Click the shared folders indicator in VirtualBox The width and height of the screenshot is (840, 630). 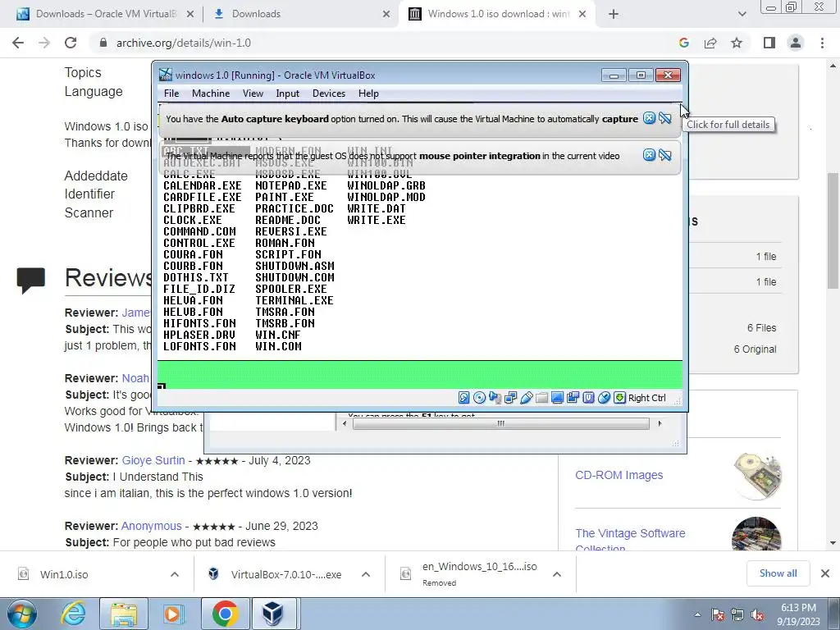point(541,398)
